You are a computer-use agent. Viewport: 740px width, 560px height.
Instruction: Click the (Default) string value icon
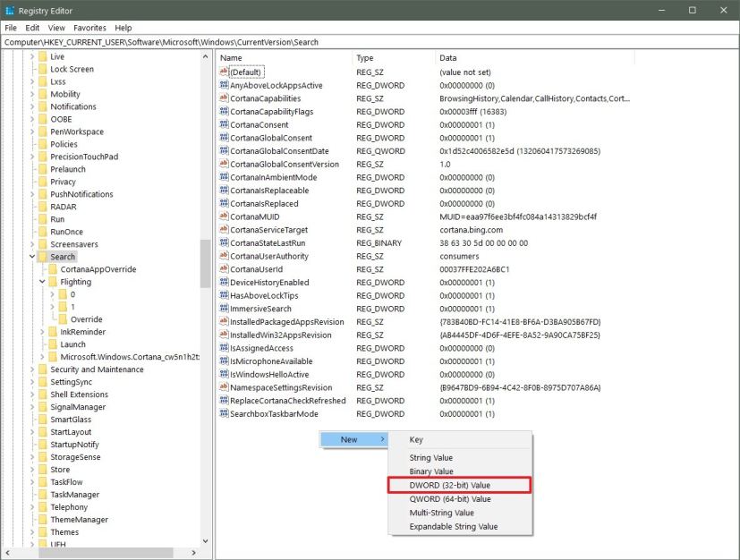point(224,72)
